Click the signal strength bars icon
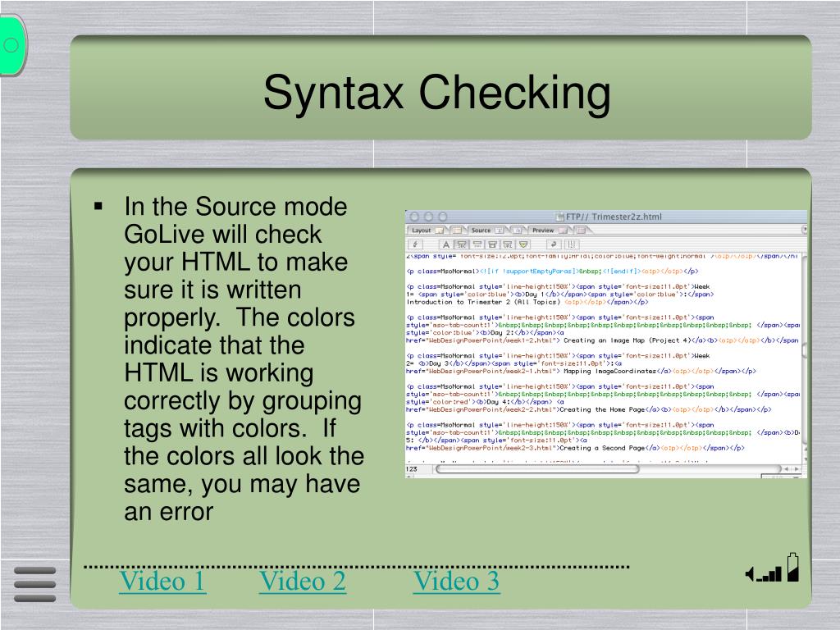The image size is (840, 630). pyautogui.click(x=764, y=574)
